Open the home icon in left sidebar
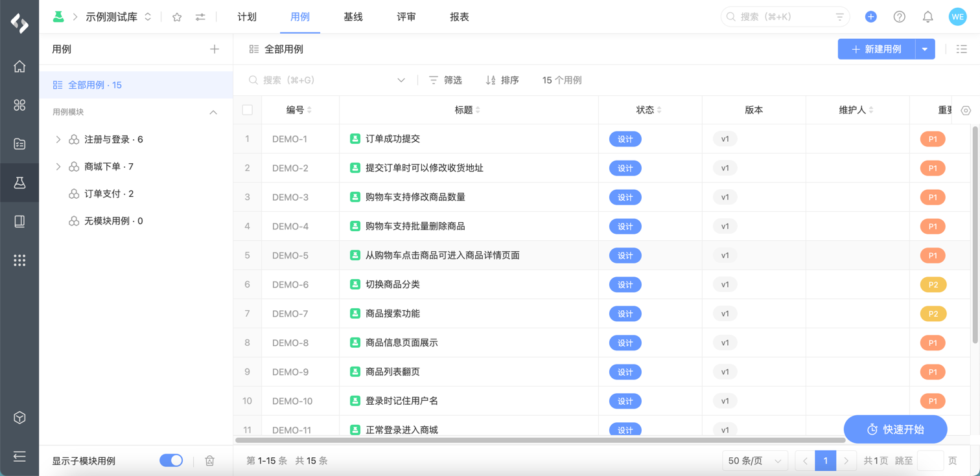Viewport: 980px width, 476px height. 19,66
